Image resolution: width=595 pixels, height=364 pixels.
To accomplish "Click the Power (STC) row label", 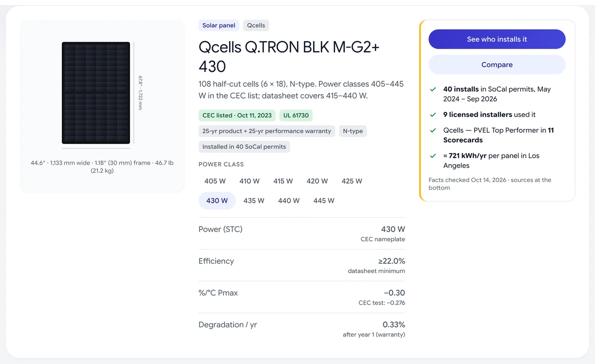I will tap(221, 229).
